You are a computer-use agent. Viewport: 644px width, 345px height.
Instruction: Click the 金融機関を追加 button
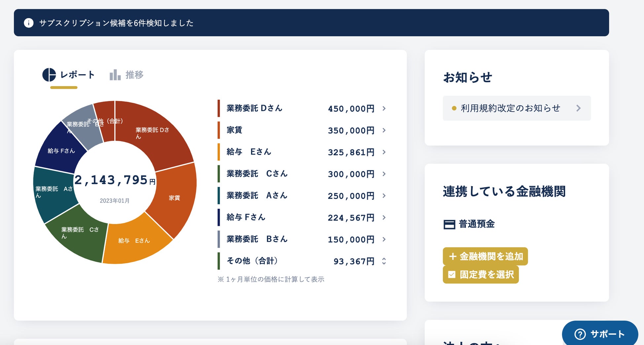tap(485, 256)
